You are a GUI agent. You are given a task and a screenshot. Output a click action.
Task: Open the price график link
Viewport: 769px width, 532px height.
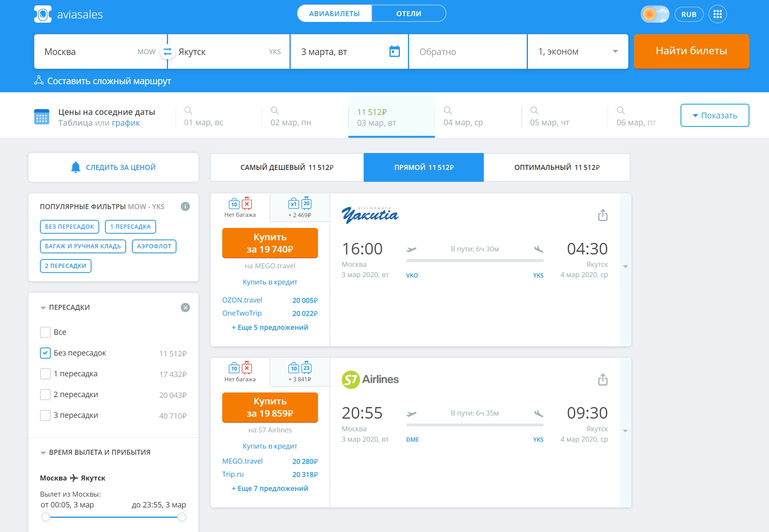coord(126,123)
